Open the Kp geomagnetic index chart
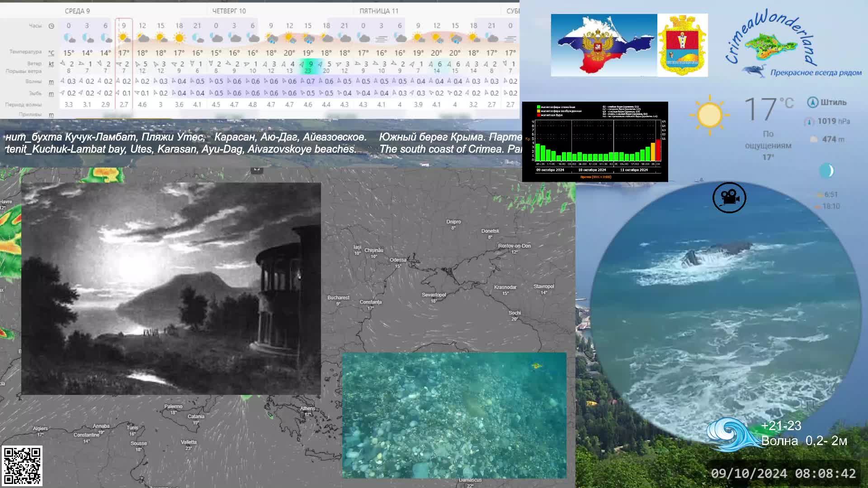Screen dimensions: 868x488 595,142
